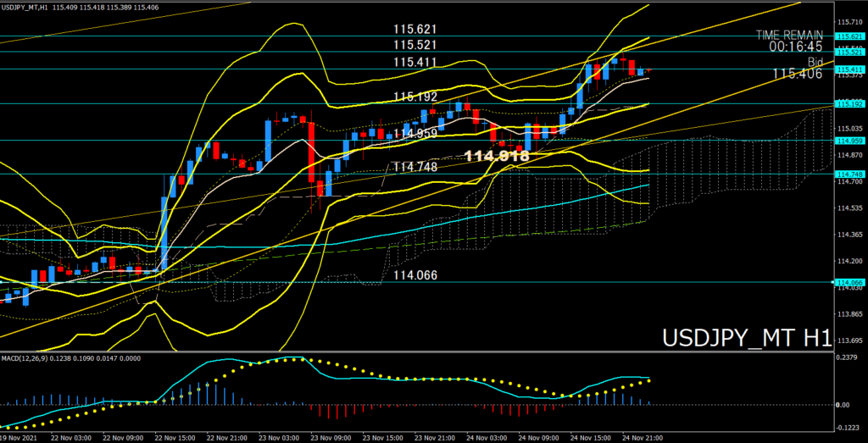Viewport: 868px width, 443px height.
Task: Click the 22 Nov 15:00 time axis label
Action: (176, 437)
